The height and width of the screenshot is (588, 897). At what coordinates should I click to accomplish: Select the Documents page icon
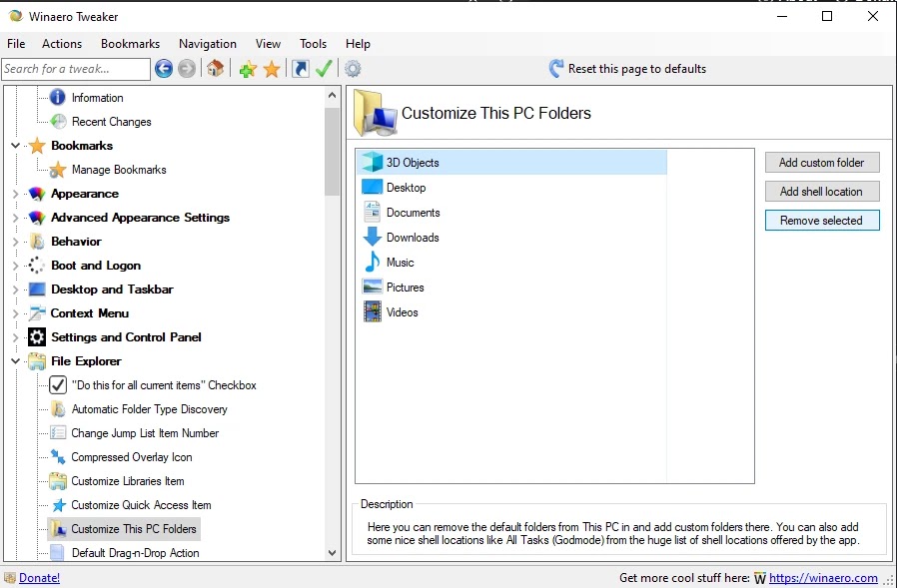(x=373, y=213)
